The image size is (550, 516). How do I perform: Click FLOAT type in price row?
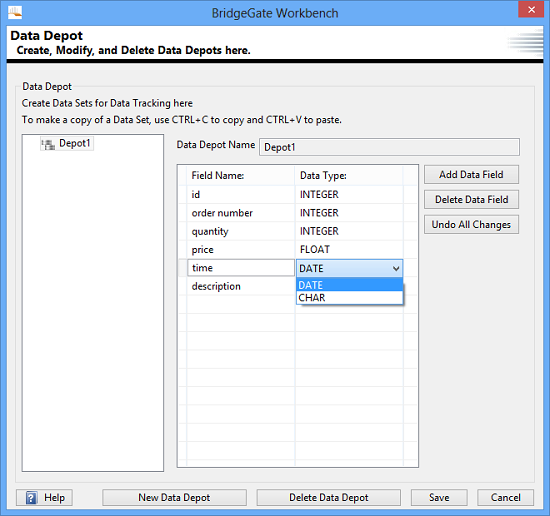349,249
